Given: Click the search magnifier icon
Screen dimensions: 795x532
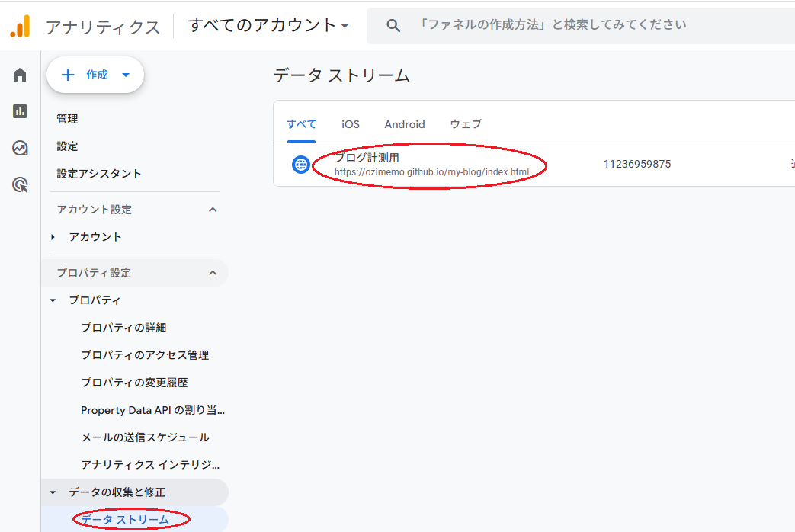Looking at the screenshot, I should (x=393, y=25).
